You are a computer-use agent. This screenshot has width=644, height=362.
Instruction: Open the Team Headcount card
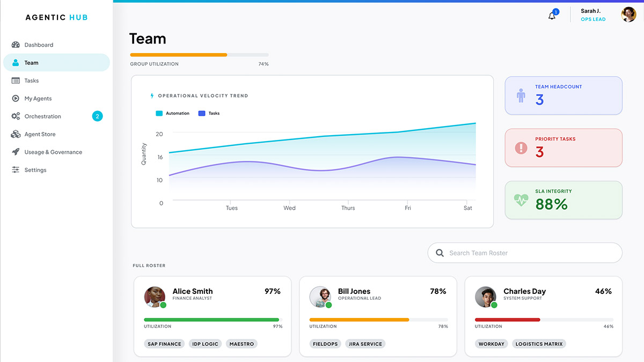pyautogui.click(x=563, y=95)
